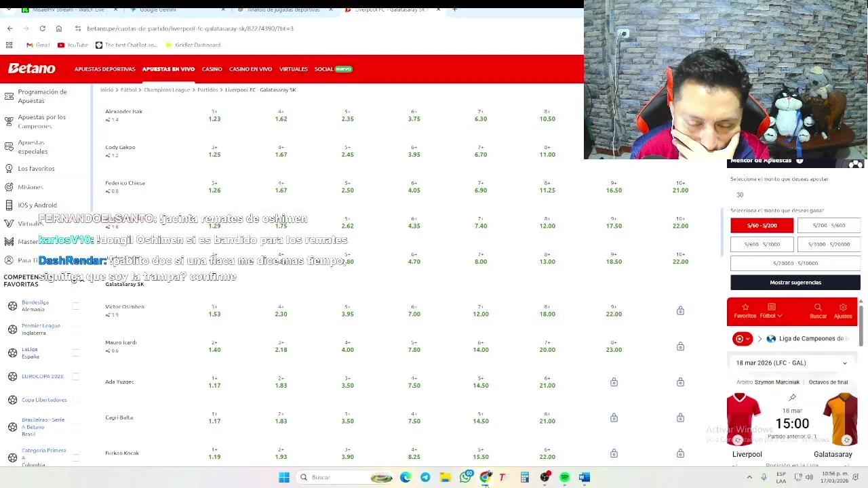Select S/200 - S/600 win range
This screenshot has height=488, width=868.
click(x=829, y=225)
